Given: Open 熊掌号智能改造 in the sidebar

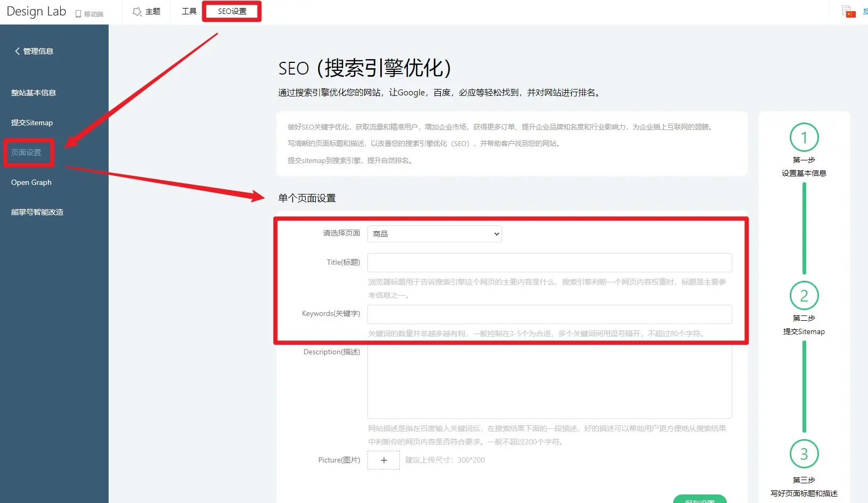Looking at the screenshot, I should click(x=37, y=212).
